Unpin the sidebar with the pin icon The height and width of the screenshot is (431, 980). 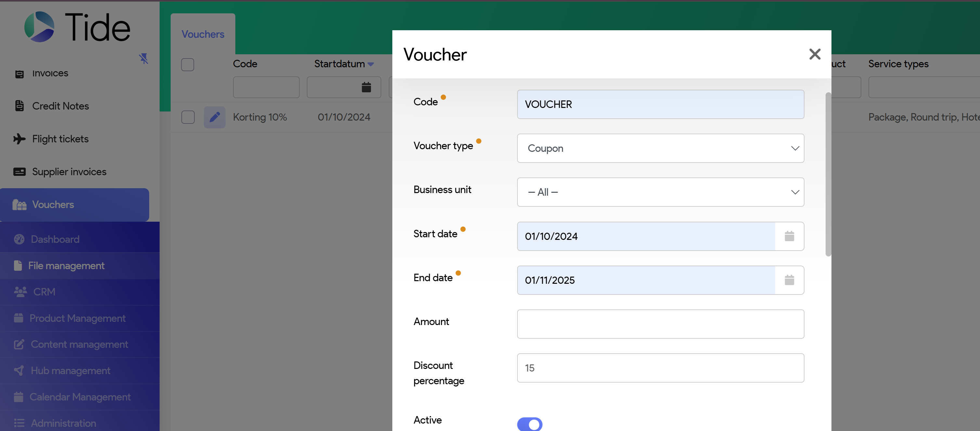pyautogui.click(x=143, y=58)
